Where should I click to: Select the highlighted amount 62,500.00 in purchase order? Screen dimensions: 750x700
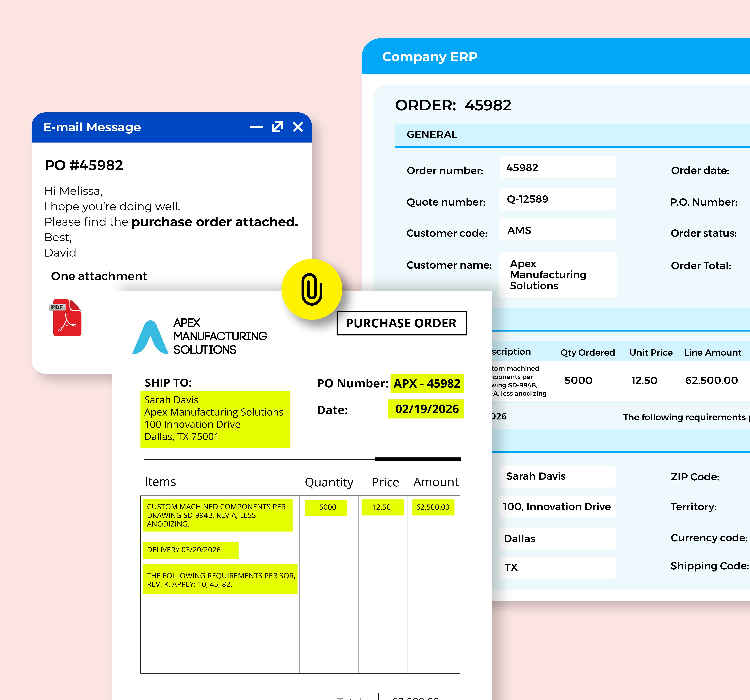click(433, 508)
